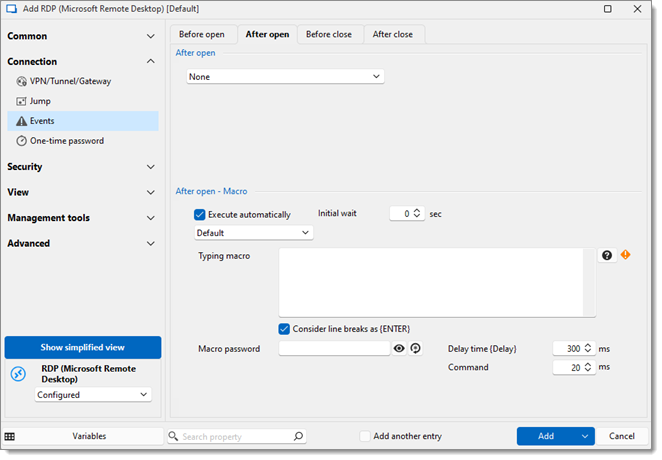Uncheck Execute automatically

199,215
